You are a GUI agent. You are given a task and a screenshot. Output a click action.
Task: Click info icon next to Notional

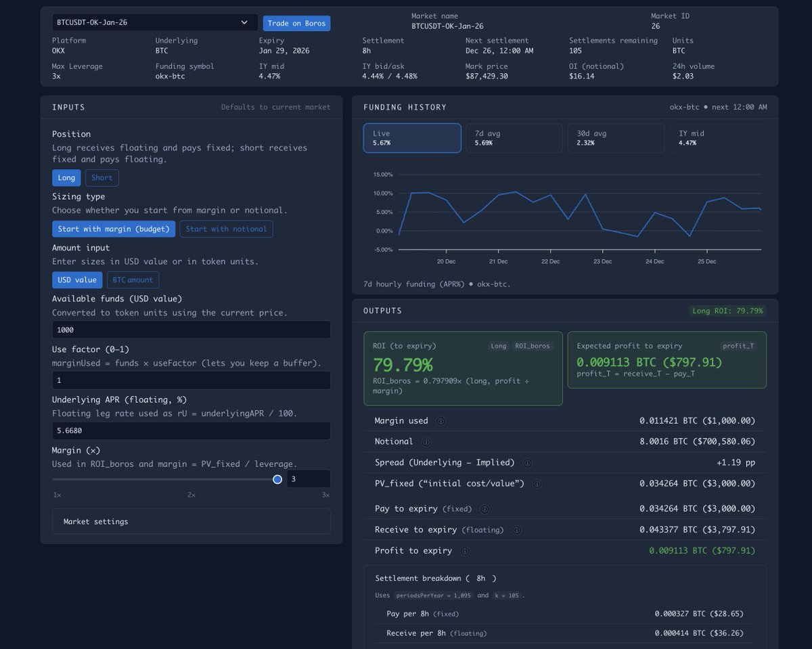tap(426, 442)
